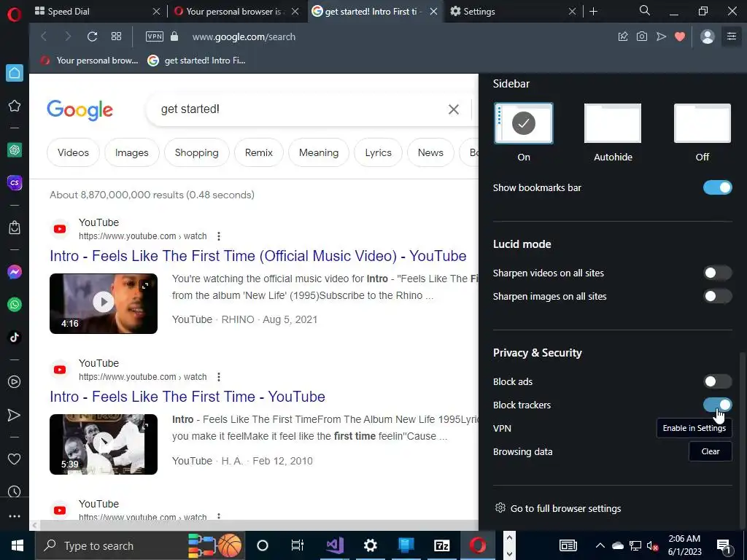Image resolution: width=747 pixels, height=560 pixels.
Task: Select sidebar Off option
Action: pos(703,123)
